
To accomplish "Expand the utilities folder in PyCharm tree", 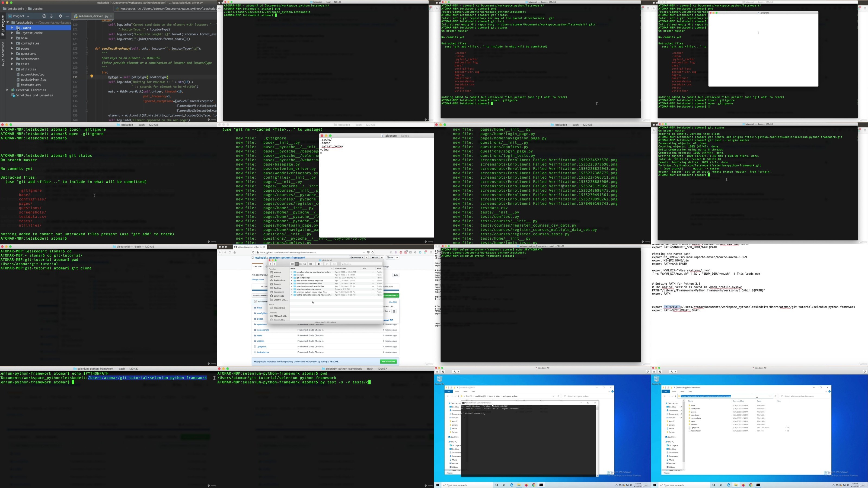I will tap(12, 69).
